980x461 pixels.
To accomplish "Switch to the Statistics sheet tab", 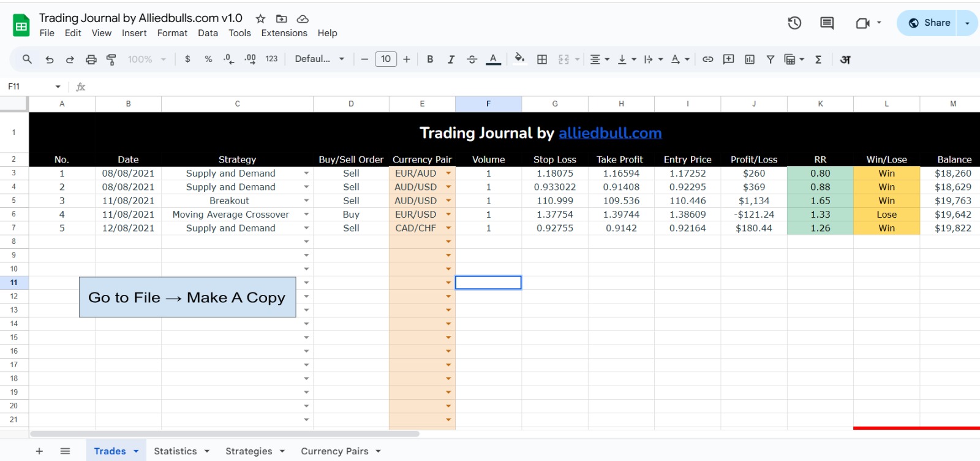I will coord(175,451).
